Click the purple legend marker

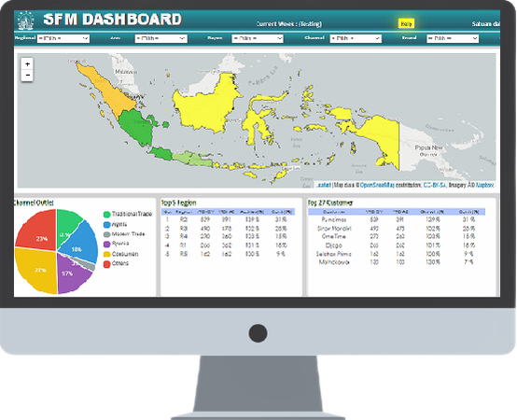tap(106, 245)
